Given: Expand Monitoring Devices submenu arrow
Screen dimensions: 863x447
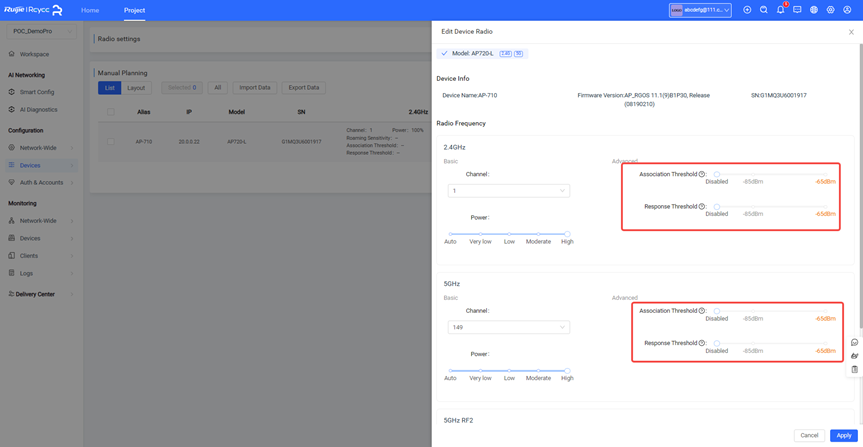Looking at the screenshot, I should [72, 238].
